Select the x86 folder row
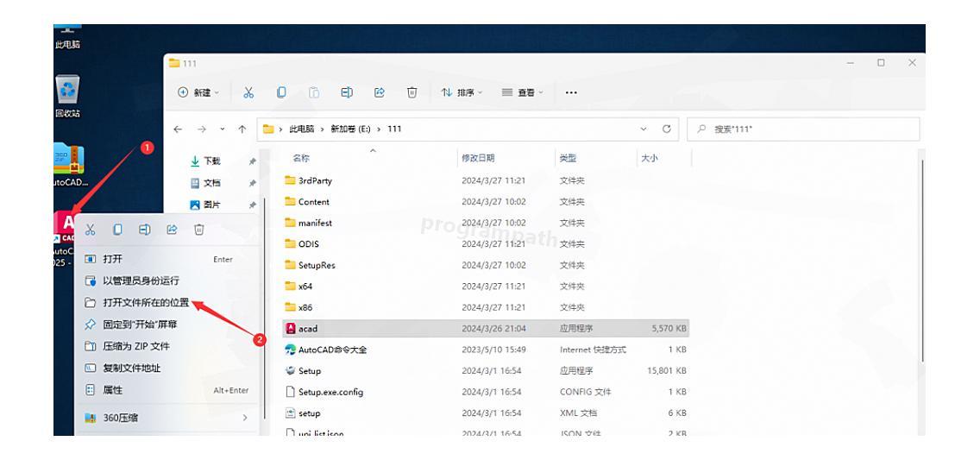980x460 pixels. click(x=486, y=307)
